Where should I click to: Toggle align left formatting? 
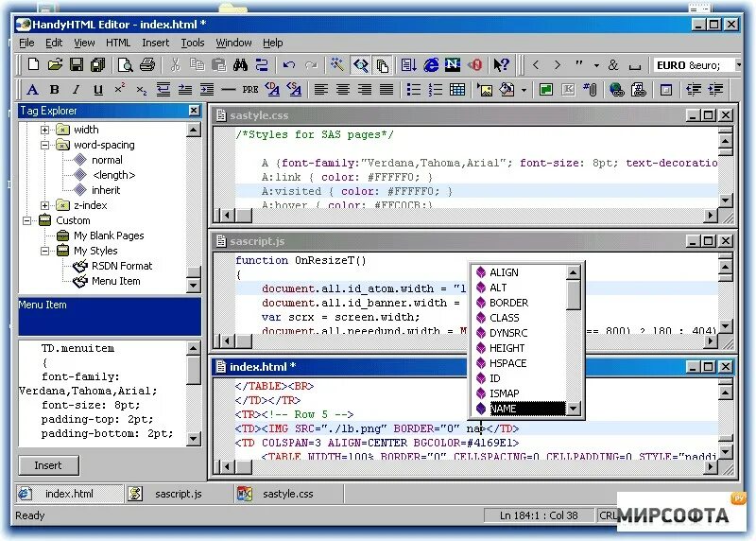(321, 89)
